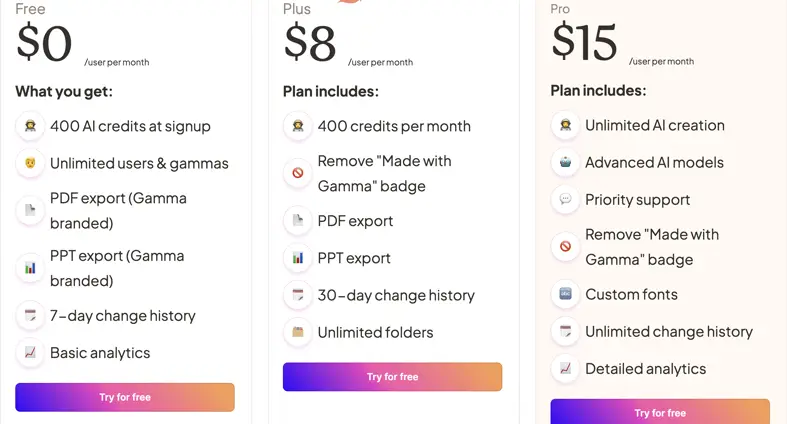Click the graph icon next to Detailed analytics
This screenshot has height=424, width=787.
pyautogui.click(x=565, y=368)
